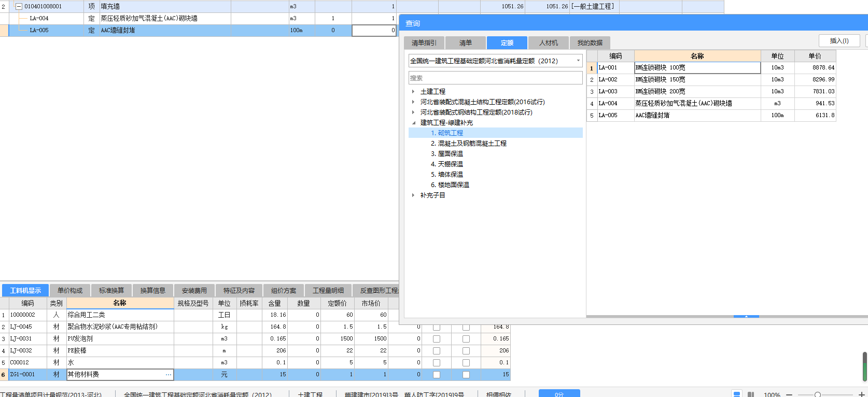The image size is (868, 397).
Task: Tick the right checkbox in the PU发泡剂 row
Action: tap(466, 339)
